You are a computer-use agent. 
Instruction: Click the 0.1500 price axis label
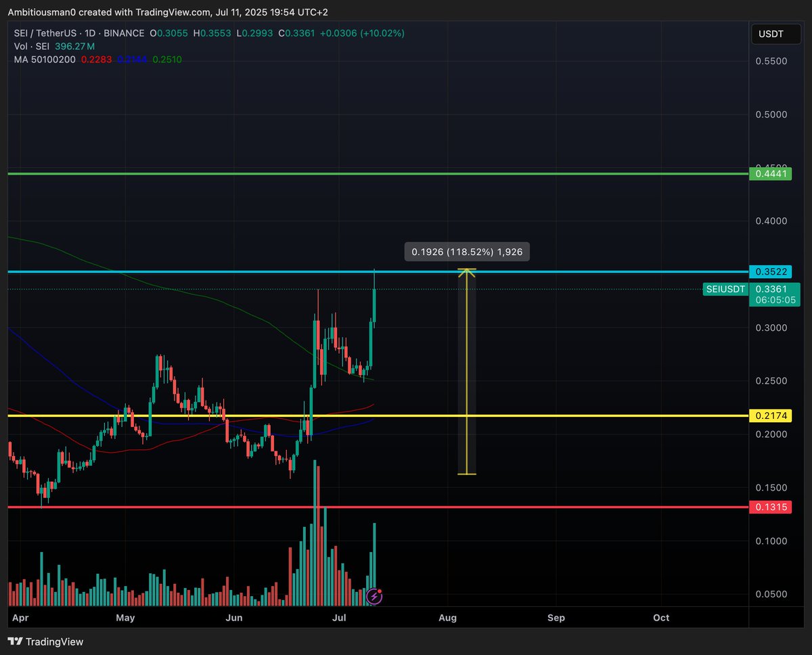771,488
